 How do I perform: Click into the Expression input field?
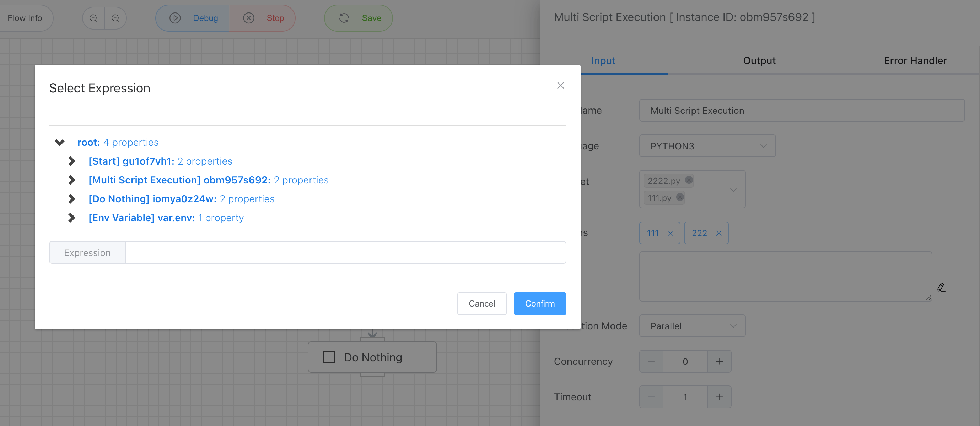[345, 253]
